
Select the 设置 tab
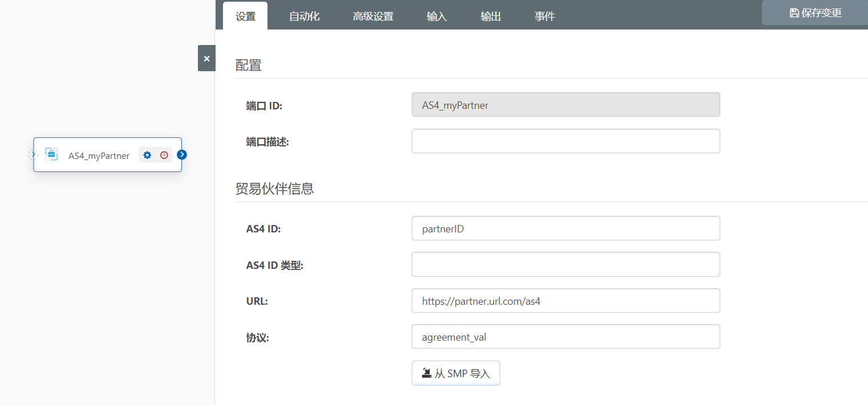click(x=246, y=17)
